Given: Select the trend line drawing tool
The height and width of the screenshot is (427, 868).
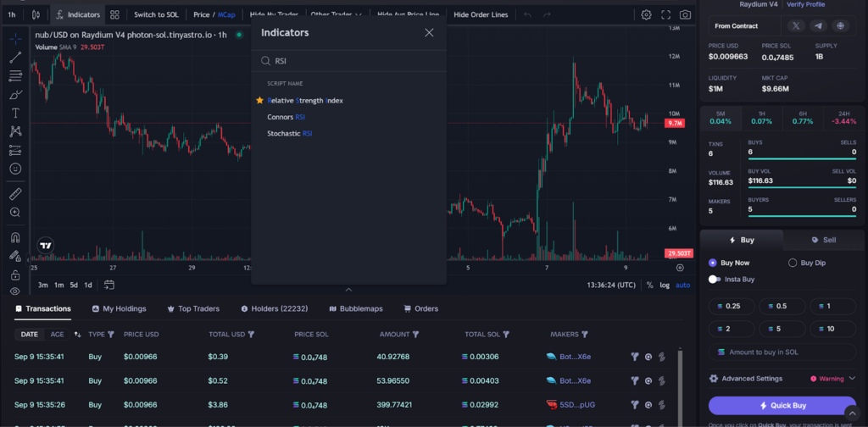Looking at the screenshot, I should [x=15, y=58].
